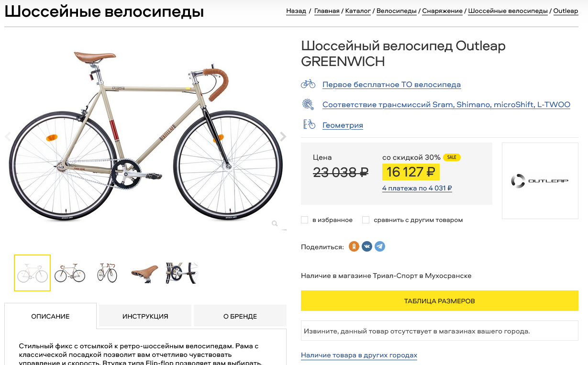Click the gear cassette transmission icon
The height and width of the screenshot is (365, 588).
pos(308,104)
